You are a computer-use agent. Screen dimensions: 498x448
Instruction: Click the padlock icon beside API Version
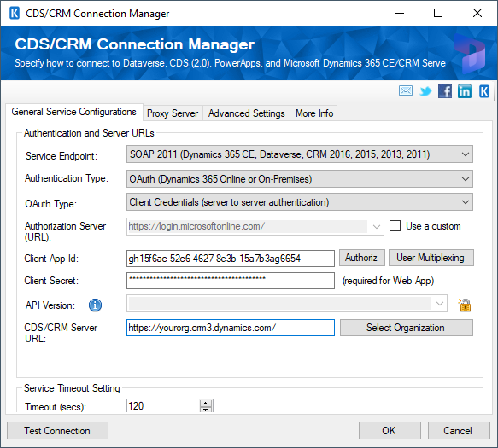pyautogui.click(x=465, y=305)
